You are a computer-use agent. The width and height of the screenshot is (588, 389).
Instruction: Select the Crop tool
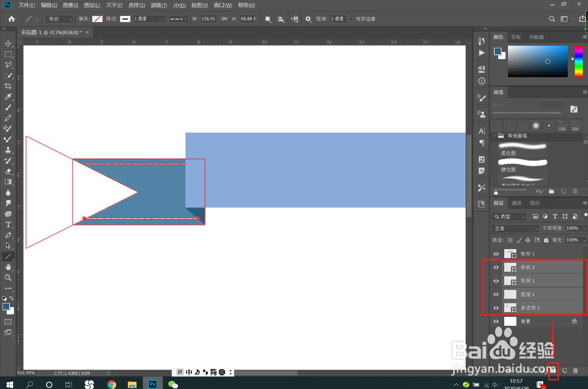click(8, 86)
